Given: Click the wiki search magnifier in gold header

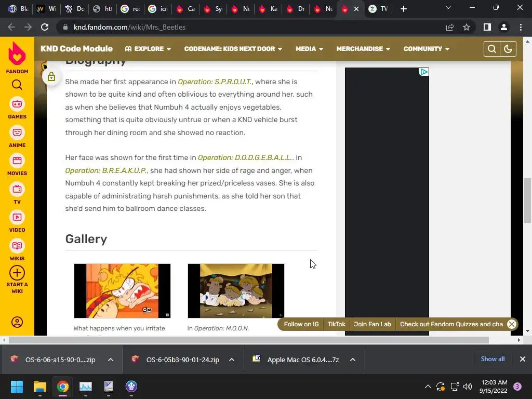Looking at the screenshot, I should pyautogui.click(x=491, y=49).
